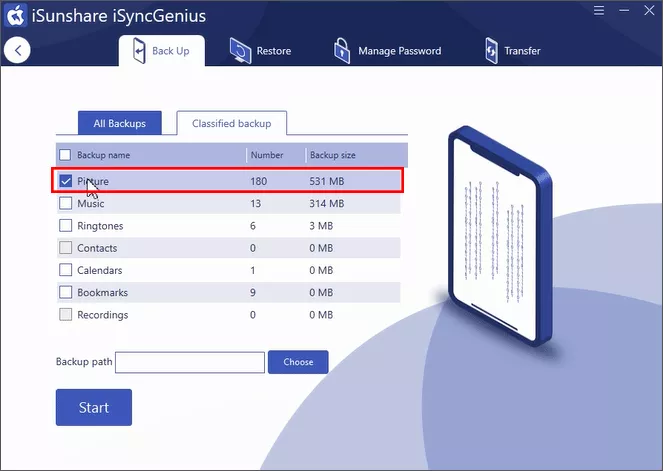Click the Recordings row label
663x471 pixels.
103,315
